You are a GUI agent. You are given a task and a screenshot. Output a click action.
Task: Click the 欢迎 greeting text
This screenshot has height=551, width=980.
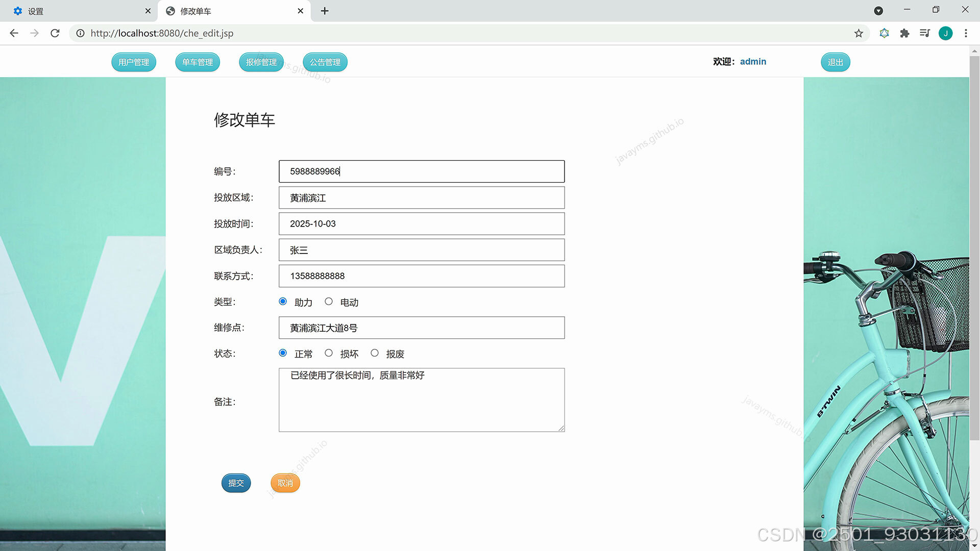tap(724, 61)
